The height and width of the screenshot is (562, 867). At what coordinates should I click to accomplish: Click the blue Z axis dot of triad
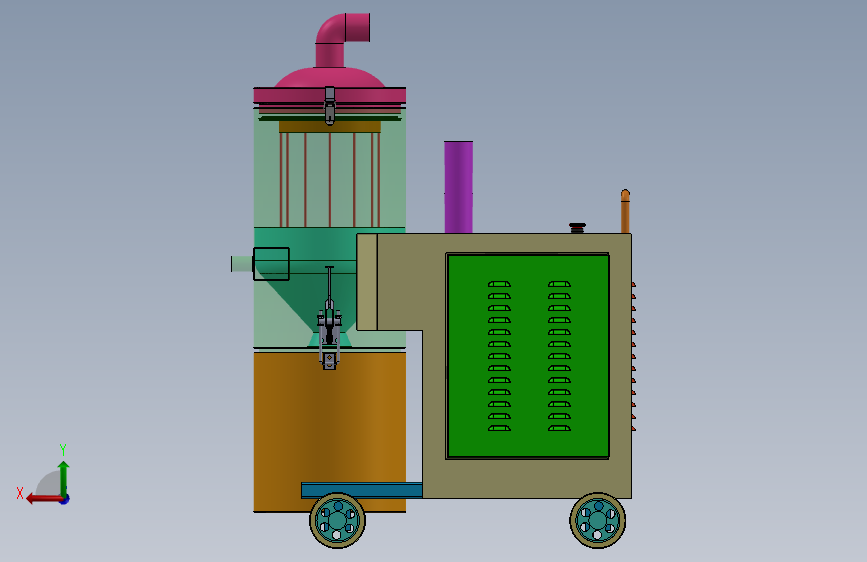[x=65, y=500]
